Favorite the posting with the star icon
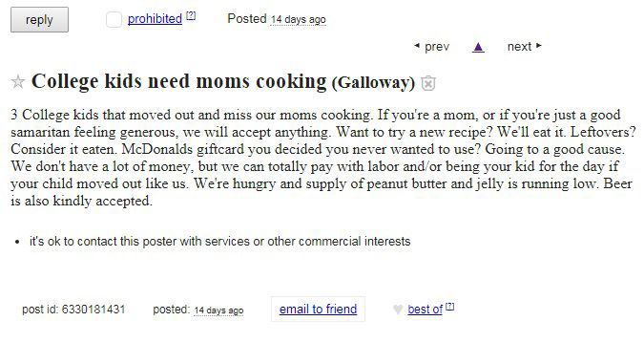 [x=18, y=81]
